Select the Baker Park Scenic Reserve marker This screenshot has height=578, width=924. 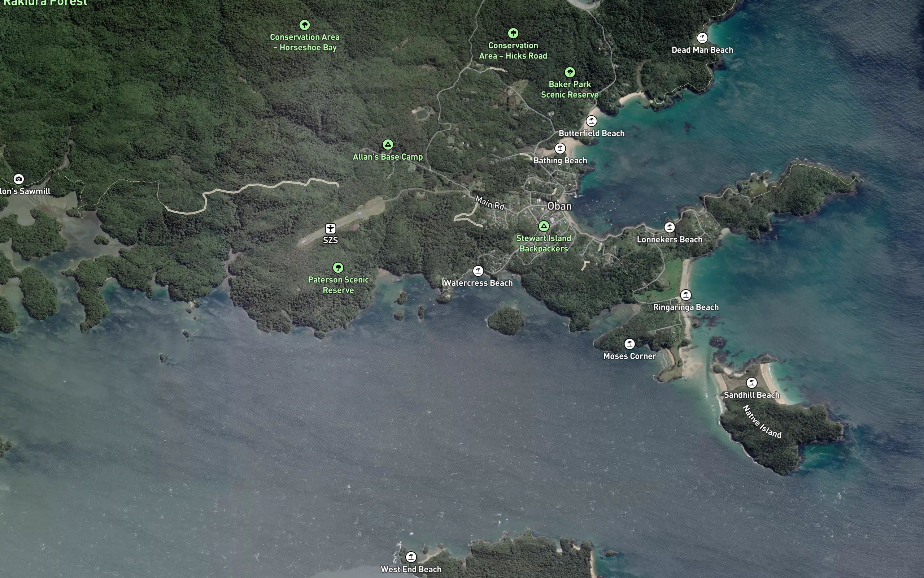(570, 72)
